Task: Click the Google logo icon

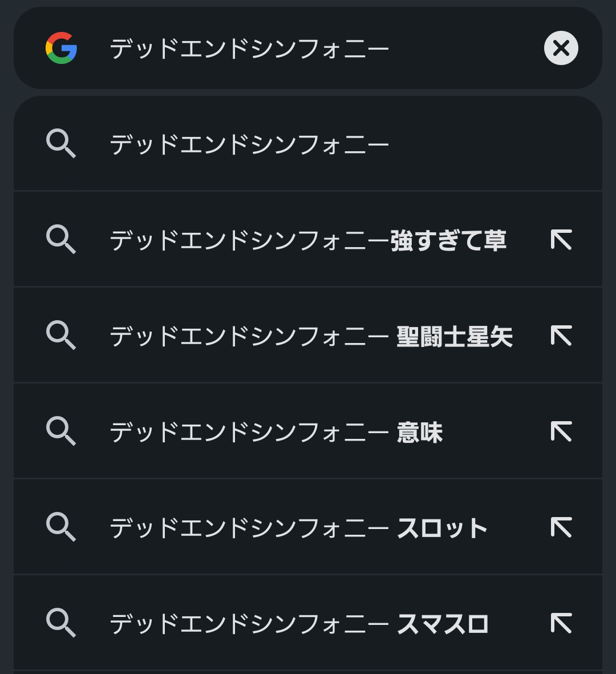Action: (x=61, y=48)
